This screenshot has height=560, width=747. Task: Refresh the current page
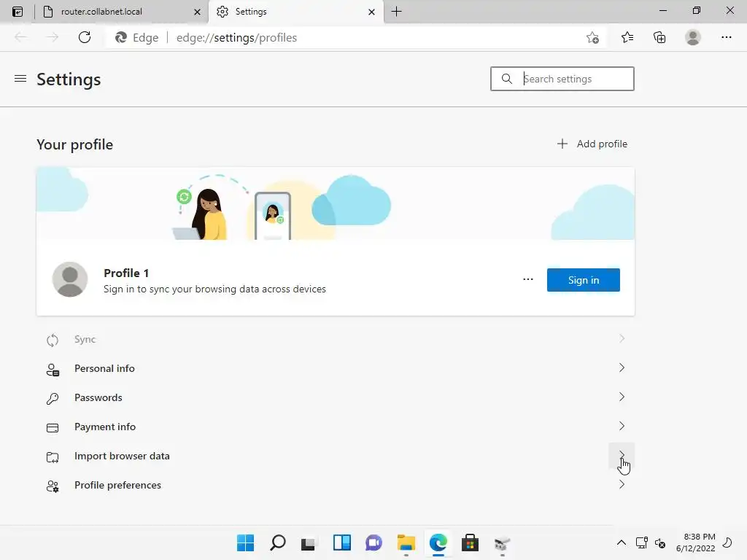pos(85,37)
